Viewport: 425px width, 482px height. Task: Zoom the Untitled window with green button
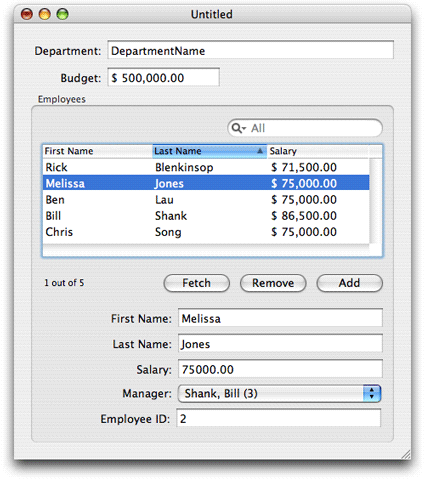pos(62,14)
